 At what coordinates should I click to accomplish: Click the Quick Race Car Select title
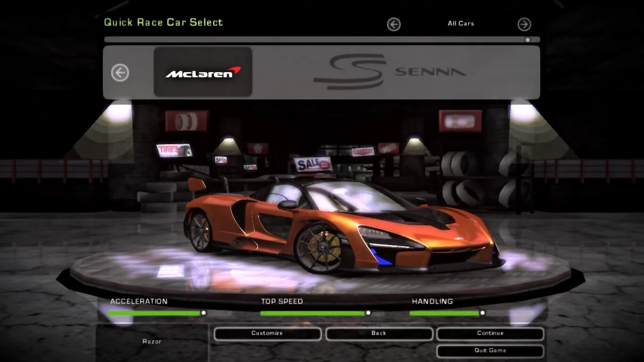tap(163, 22)
